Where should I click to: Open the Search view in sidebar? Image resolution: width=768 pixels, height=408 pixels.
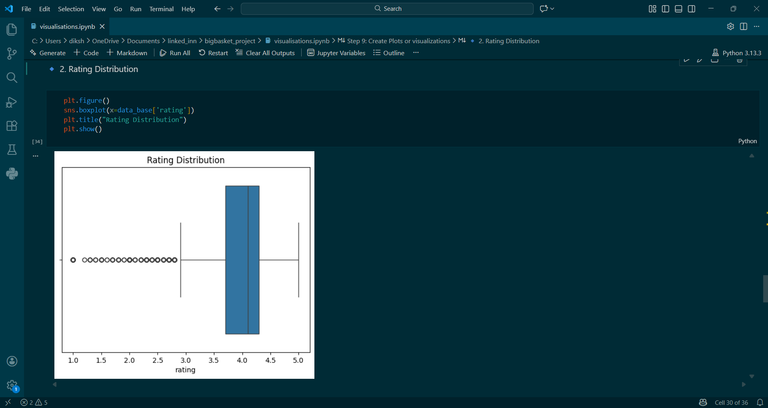12,77
